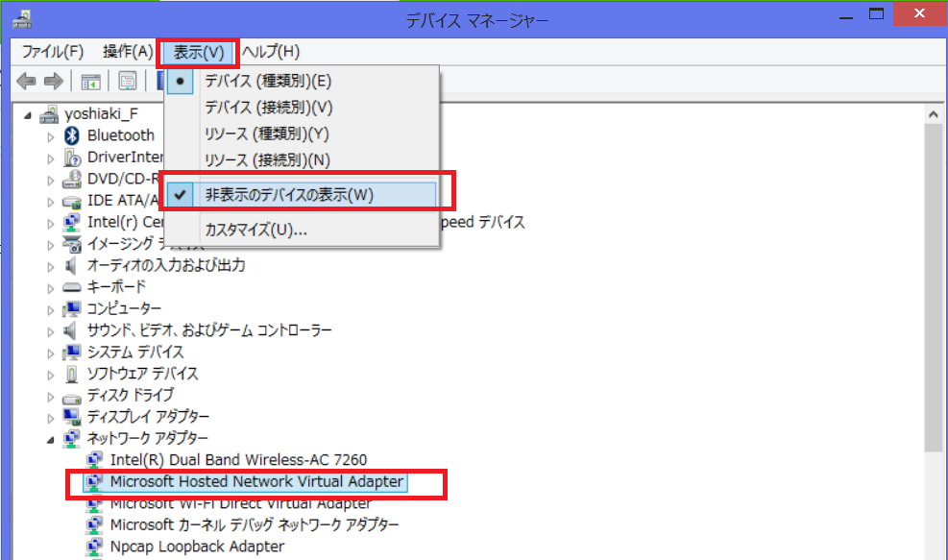
Task: Open the ファイル(F) menu
Action: point(53,52)
